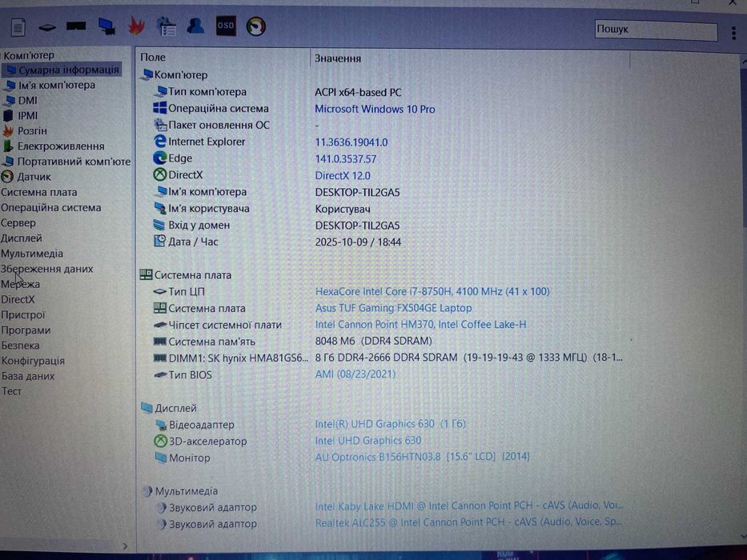Viewport: 747px width, 560px height.
Task: Open Intel Cannon Point HM370 chipset link
Action: (420, 325)
